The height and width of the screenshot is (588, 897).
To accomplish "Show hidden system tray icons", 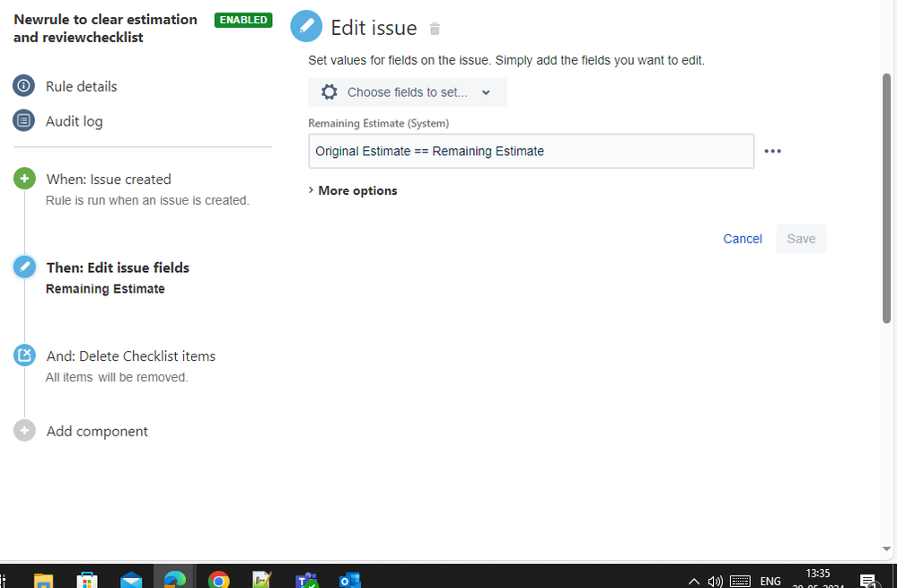I will (693, 582).
